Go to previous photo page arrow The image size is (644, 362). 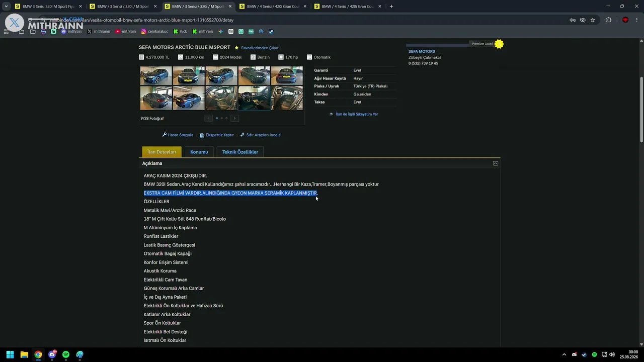pos(208,118)
